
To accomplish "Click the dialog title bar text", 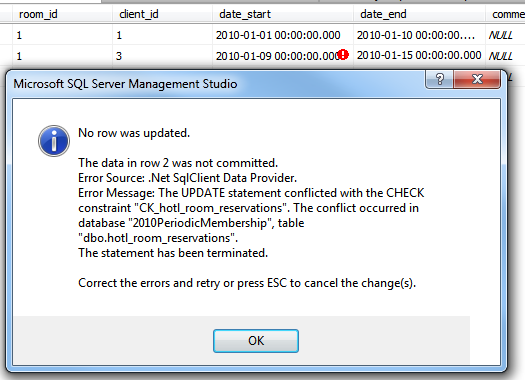I will (125, 84).
